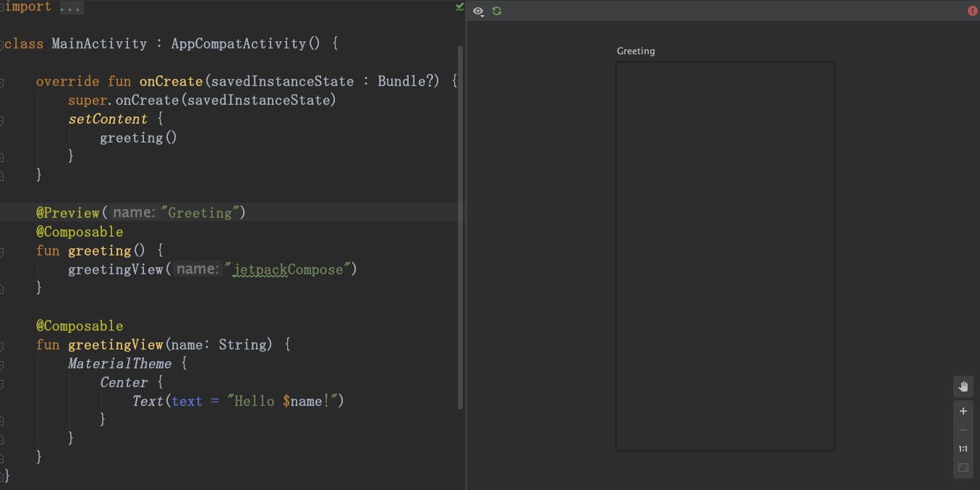Collapse the MaterialTheme block
Image resolution: width=980 pixels, height=490 pixels.
tap(2, 364)
